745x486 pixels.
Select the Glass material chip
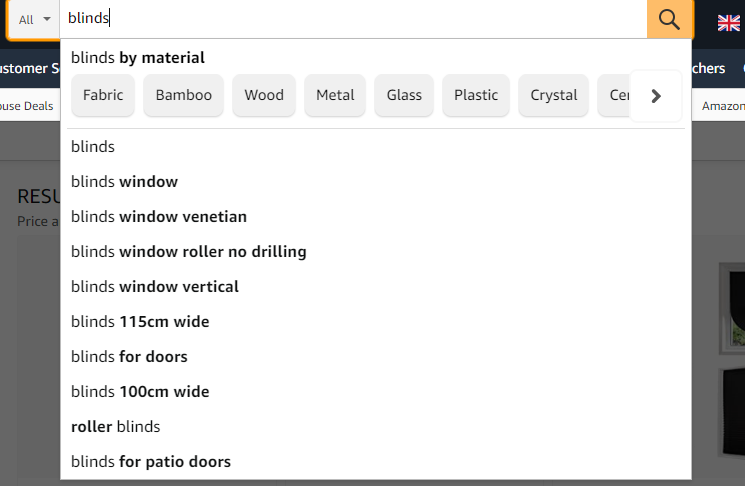404,95
